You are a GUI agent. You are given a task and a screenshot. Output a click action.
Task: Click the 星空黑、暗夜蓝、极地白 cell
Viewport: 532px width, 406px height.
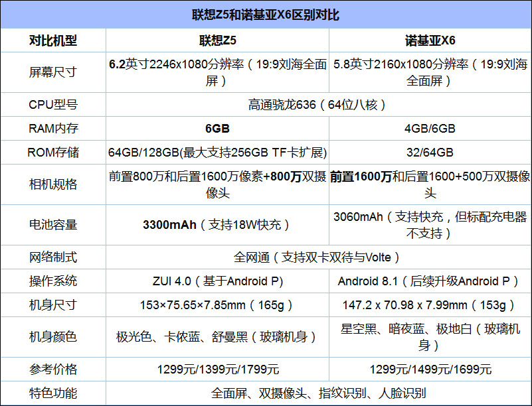[x=430, y=337]
